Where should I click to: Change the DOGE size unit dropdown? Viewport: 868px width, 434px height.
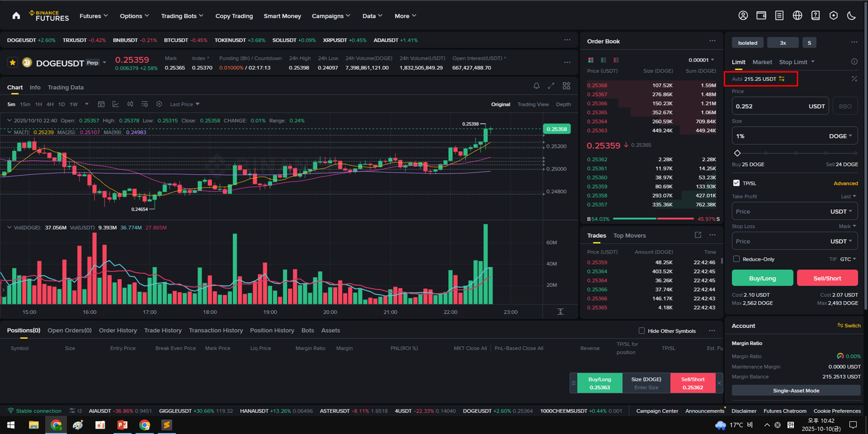841,136
